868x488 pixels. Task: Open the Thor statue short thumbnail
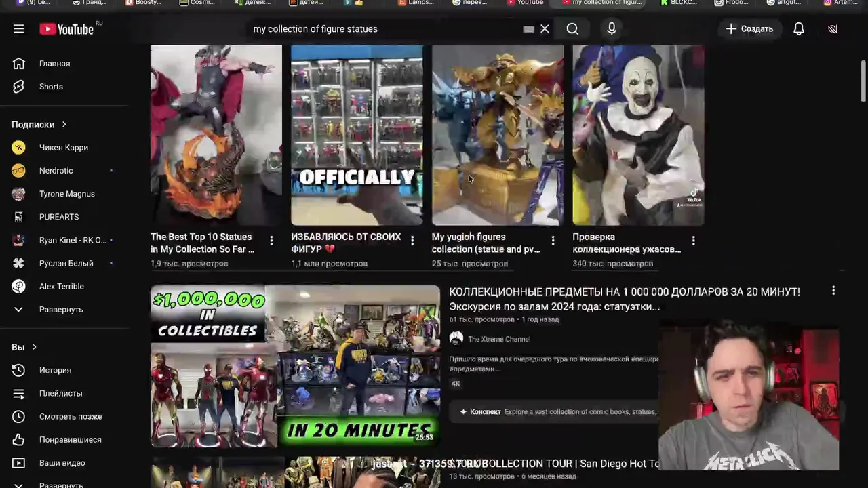point(216,135)
